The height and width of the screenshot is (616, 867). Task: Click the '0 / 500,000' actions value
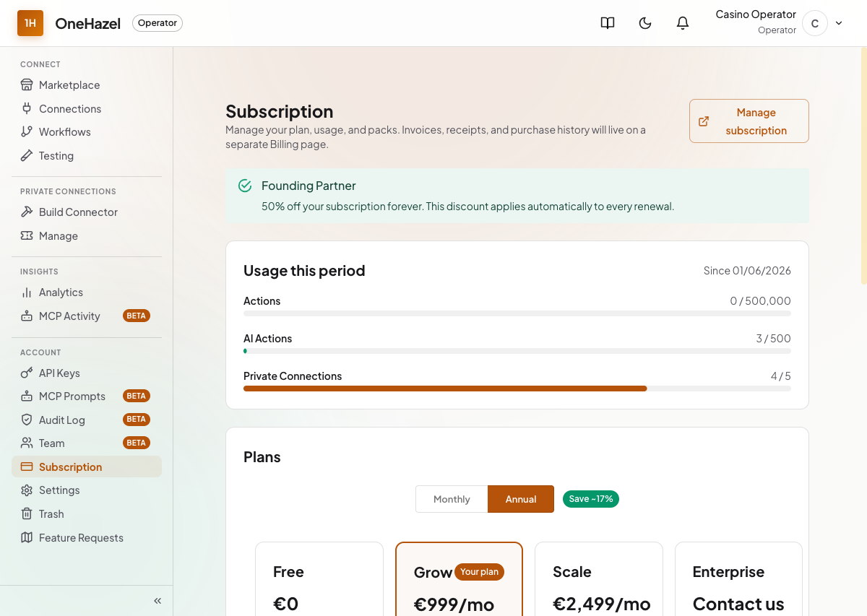point(760,301)
